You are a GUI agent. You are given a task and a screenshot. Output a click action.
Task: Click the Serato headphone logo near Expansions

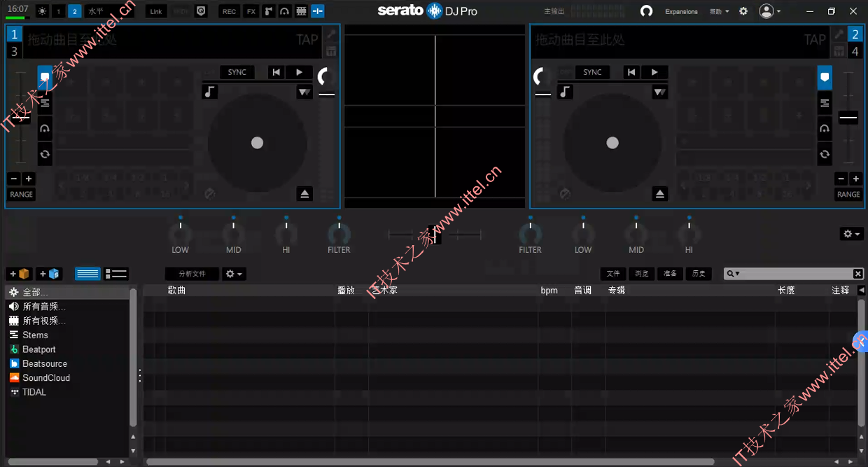[x=647, y=11]
